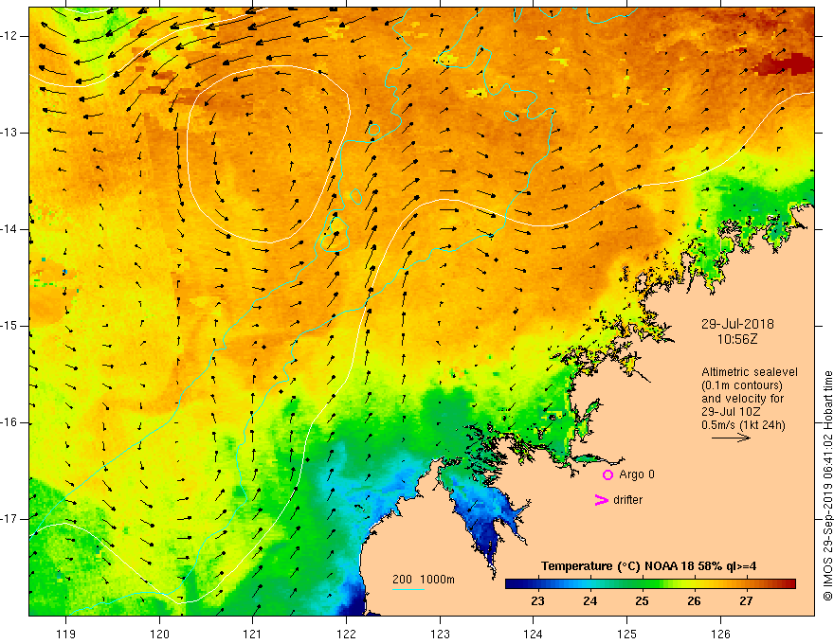The height and width of the screenshot is (644, 834).
Task: Click the Temperature (°C) NOAA 18 title
Action: [x=648, y=566]
